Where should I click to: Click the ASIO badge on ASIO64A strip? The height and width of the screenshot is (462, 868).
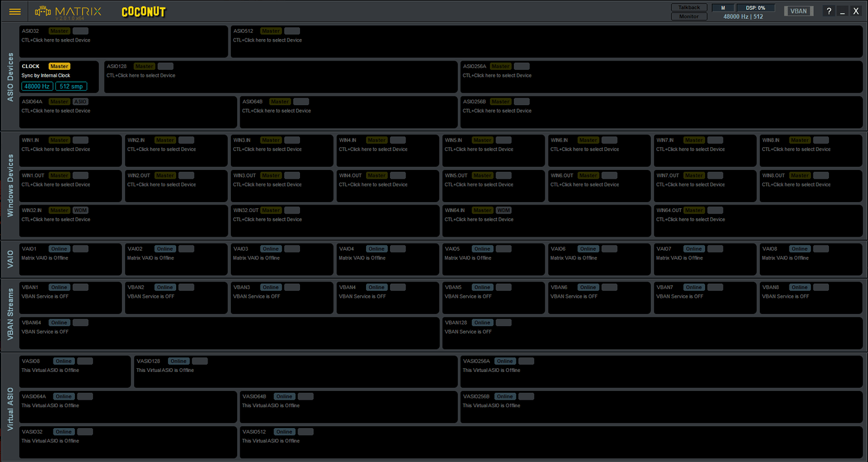coord(80,101)
